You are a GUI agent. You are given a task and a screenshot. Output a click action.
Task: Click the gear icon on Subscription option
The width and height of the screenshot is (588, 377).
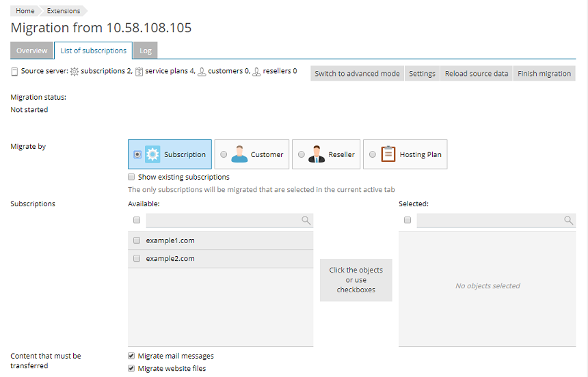(152, 154)
